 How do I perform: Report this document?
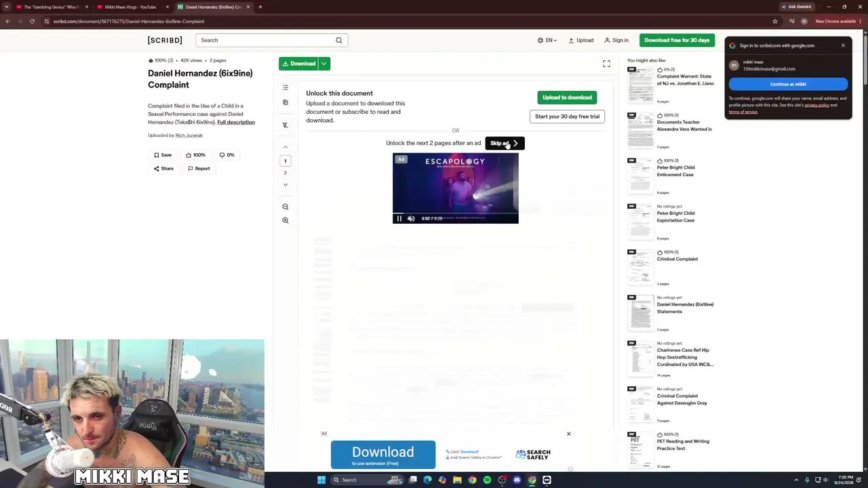(x=199, y=169)
